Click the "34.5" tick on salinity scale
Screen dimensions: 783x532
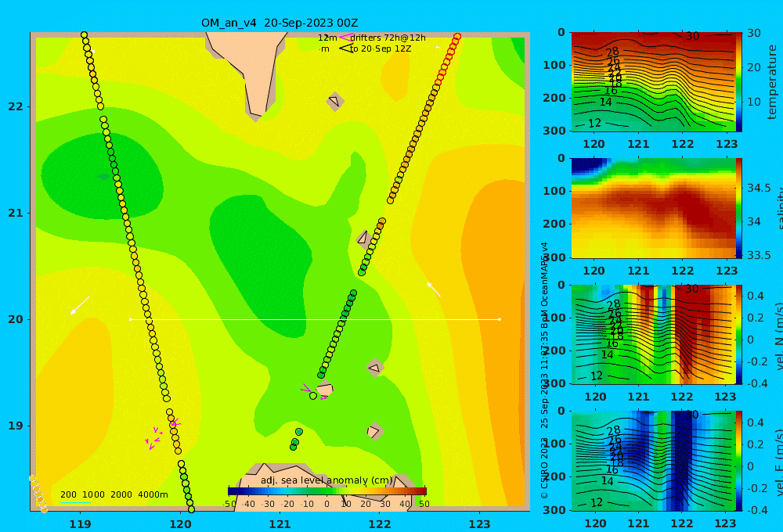point(759,188)
